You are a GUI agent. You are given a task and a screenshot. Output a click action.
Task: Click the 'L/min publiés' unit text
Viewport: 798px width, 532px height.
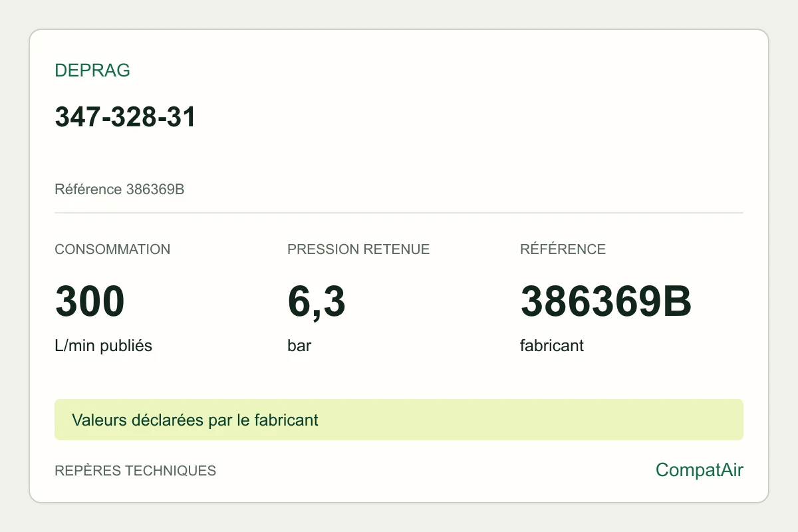[104, 346]
